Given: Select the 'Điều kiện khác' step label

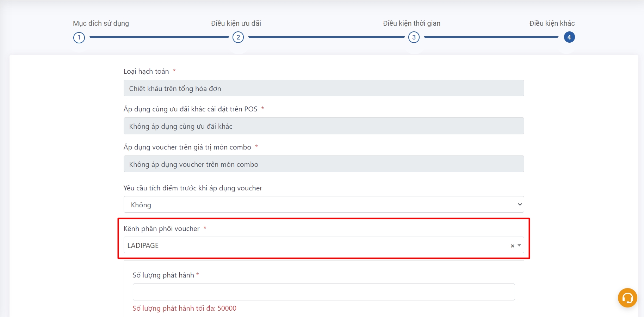Looking at the screenshot, I should [552, 23].
